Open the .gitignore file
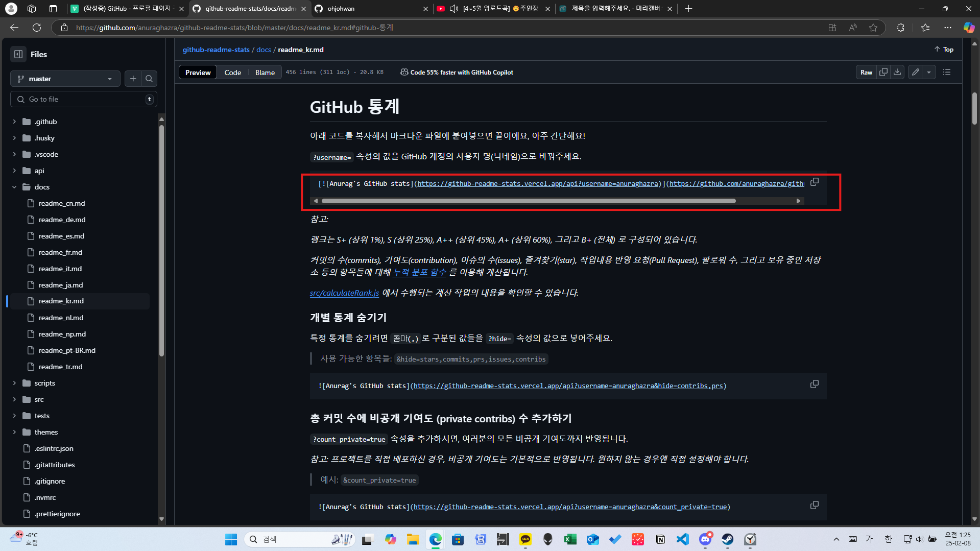The height and width of the screenshot is (551, 980). coord(50,481)
